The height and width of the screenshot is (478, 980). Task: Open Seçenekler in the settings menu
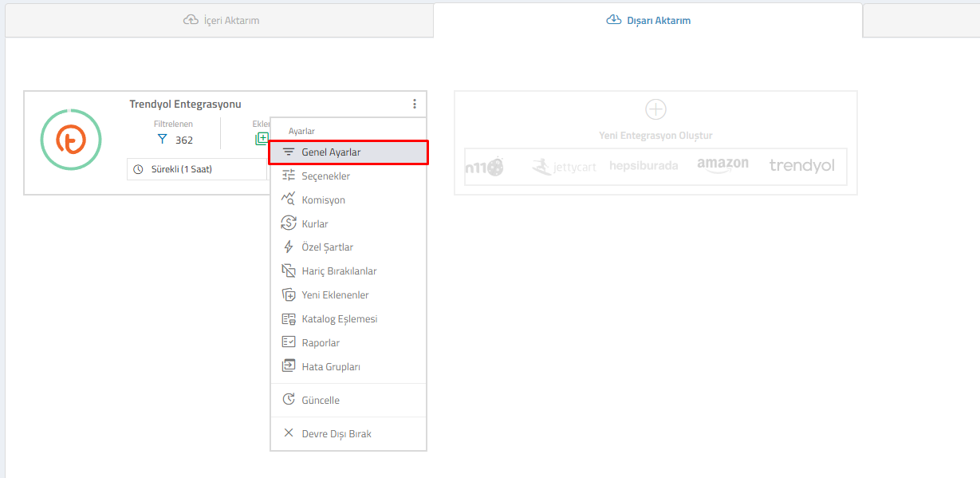pos(325,176)
